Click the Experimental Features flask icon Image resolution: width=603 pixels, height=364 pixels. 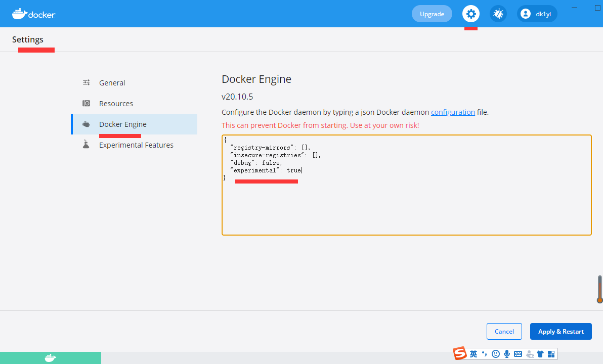click(86, 145)
